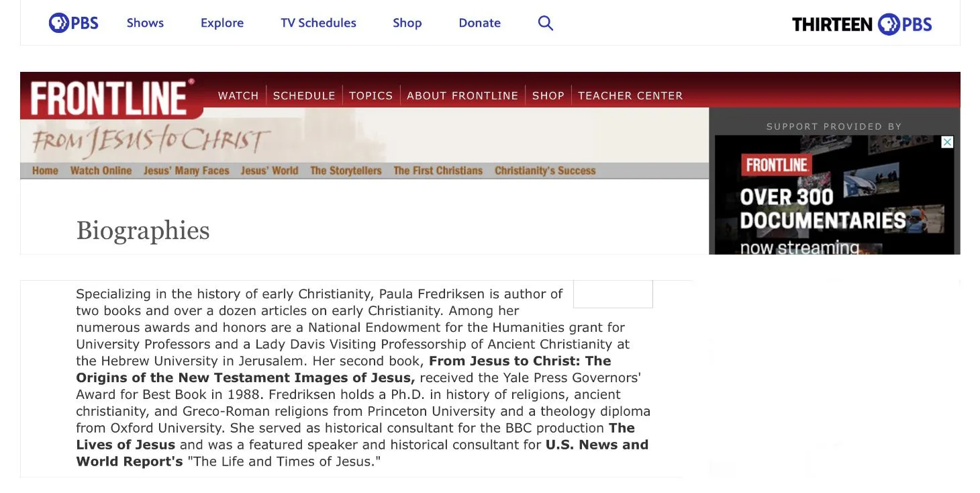Open ABOUT FRONTLINE page
This screenshot has height=493, width=980.
click(462, 95)
